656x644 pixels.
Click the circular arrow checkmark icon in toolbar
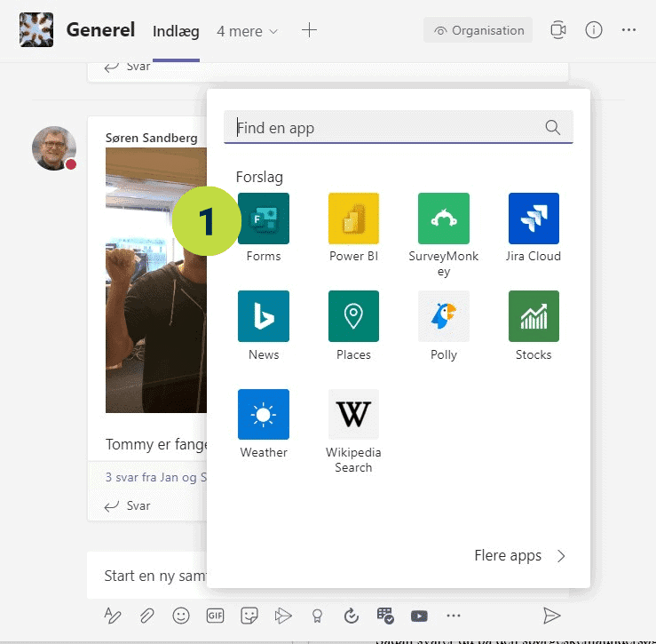351,616
